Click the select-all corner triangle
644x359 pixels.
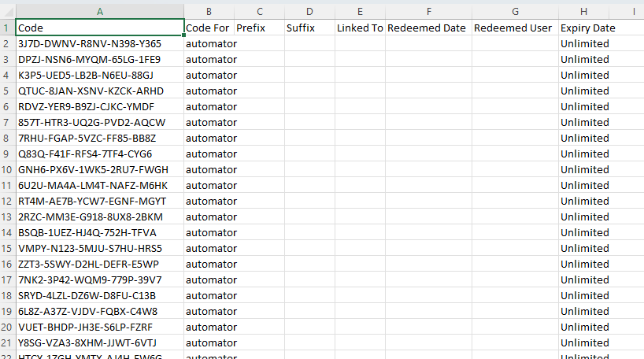click(7, 11)
